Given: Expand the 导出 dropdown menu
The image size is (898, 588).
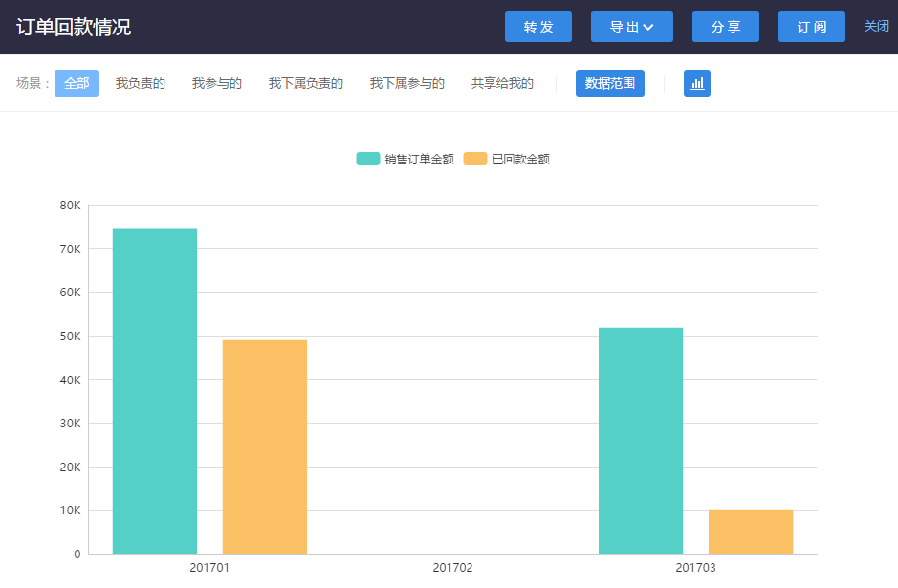Looking at the screenshot, I should coord(631,27).
